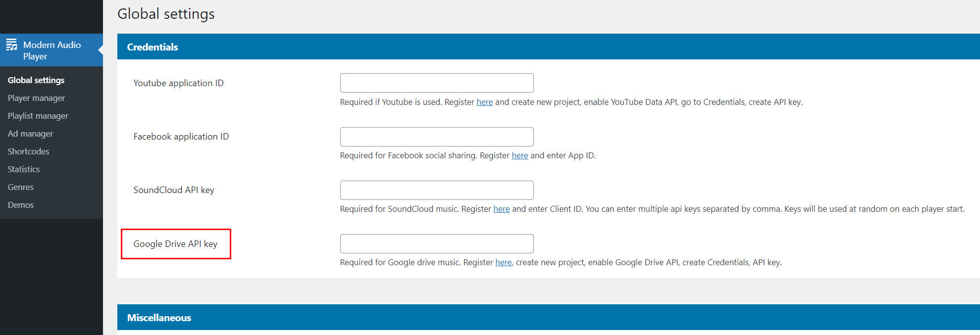
Task: Click the SoundCloud register "here" link
Action: (x=501, y=209)
